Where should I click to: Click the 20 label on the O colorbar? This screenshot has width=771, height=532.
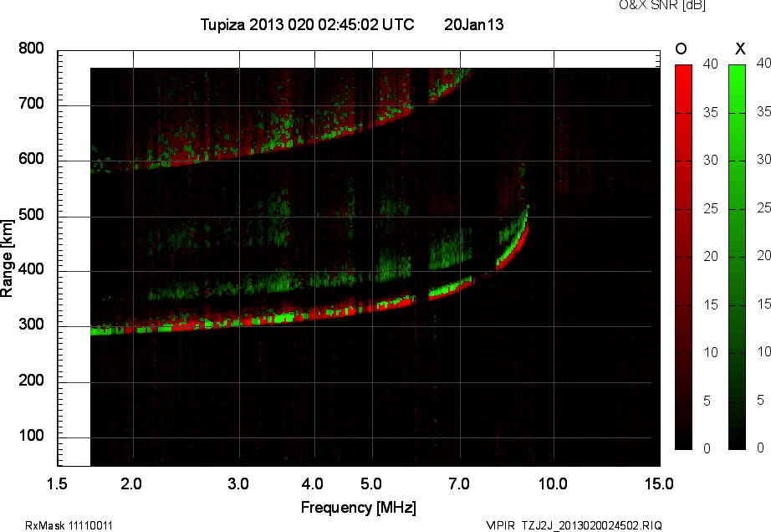pyautogui.click(x=710, y=256)
